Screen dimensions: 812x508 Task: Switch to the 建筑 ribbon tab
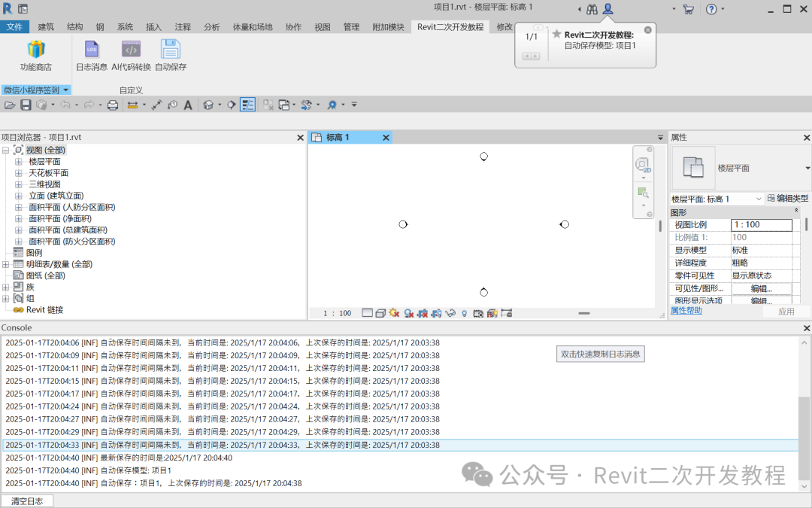46,27
